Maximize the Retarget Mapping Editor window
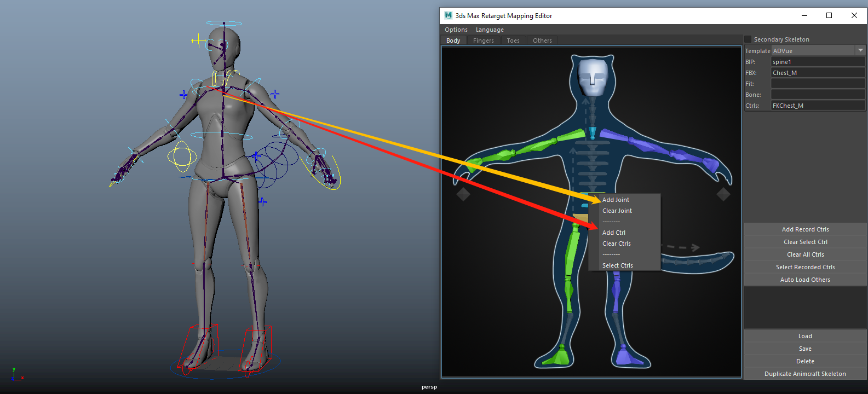 [829, 15]
